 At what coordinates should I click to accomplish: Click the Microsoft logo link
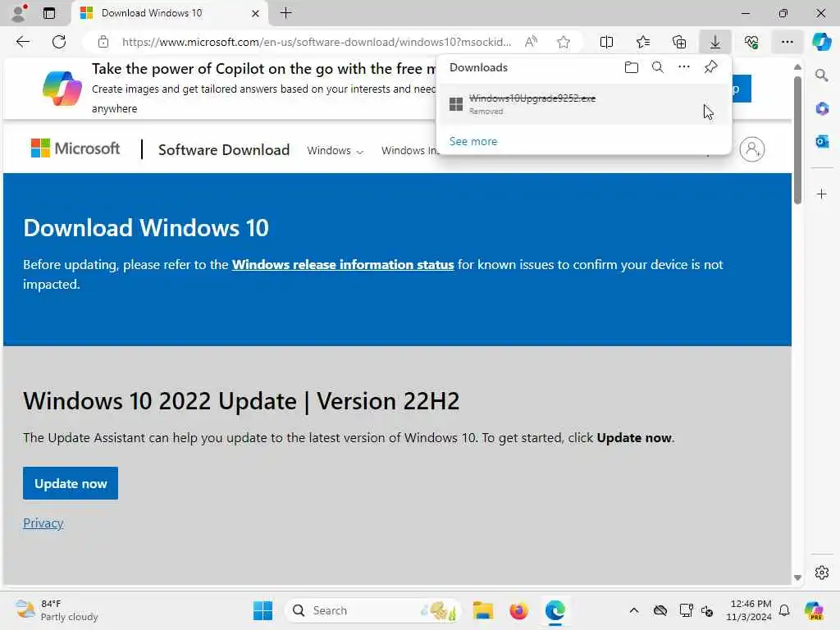[75, 148]
